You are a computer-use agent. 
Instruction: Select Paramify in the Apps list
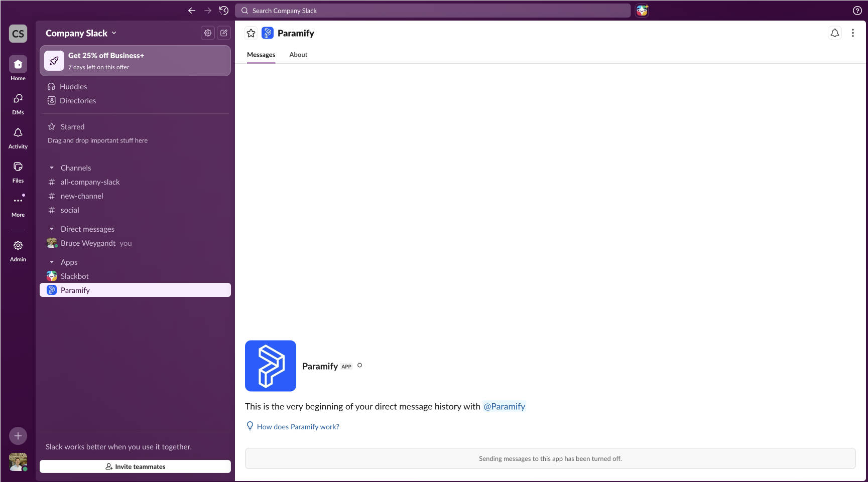(135, 290)
